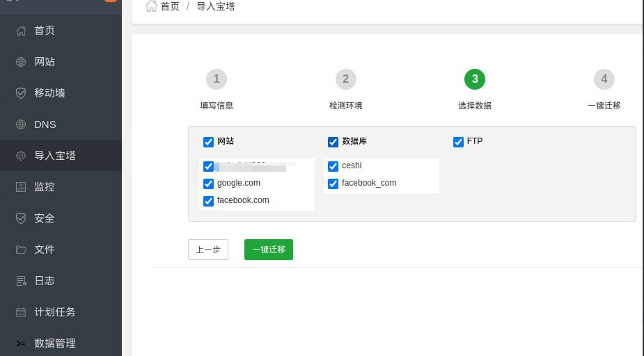The width and height of the screenshot is (644, 356).
Task: Click the 上一步 button
Action: click(x=208, y=250)
